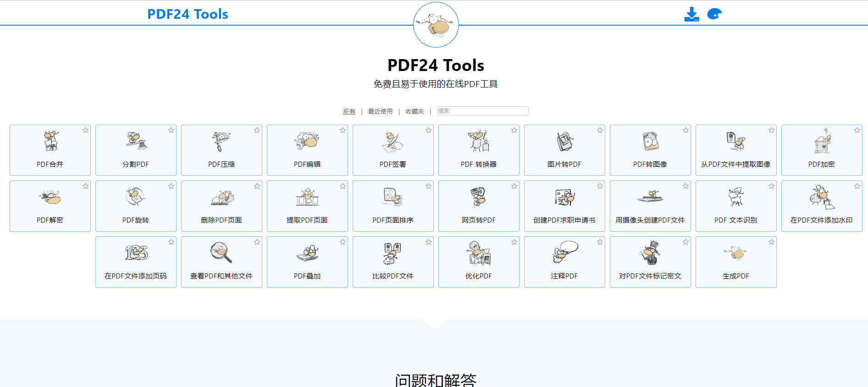Favorite PDF签署 with its star
The height and width of the screenshot is (387, 868).
click(428, 130)
